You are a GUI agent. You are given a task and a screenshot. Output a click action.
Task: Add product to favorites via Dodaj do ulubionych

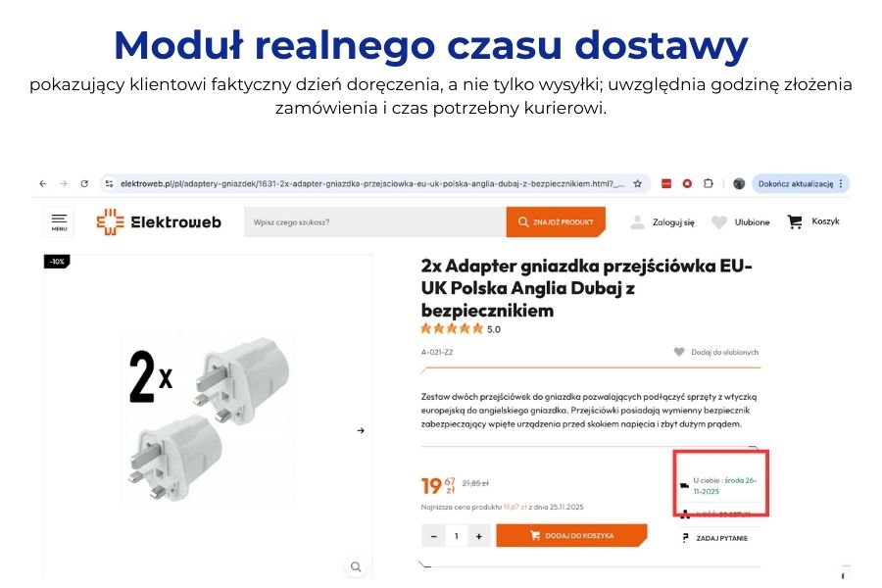point(716,352)
